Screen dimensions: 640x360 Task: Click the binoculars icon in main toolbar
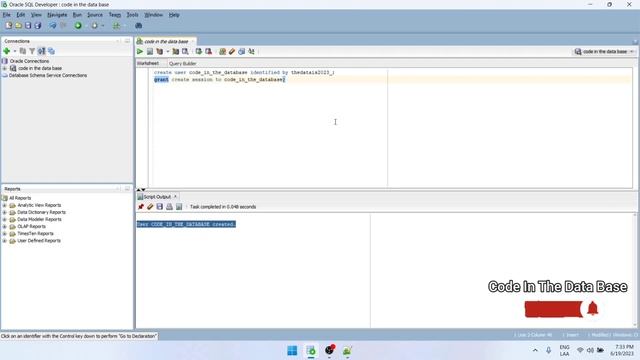point(138,26)
